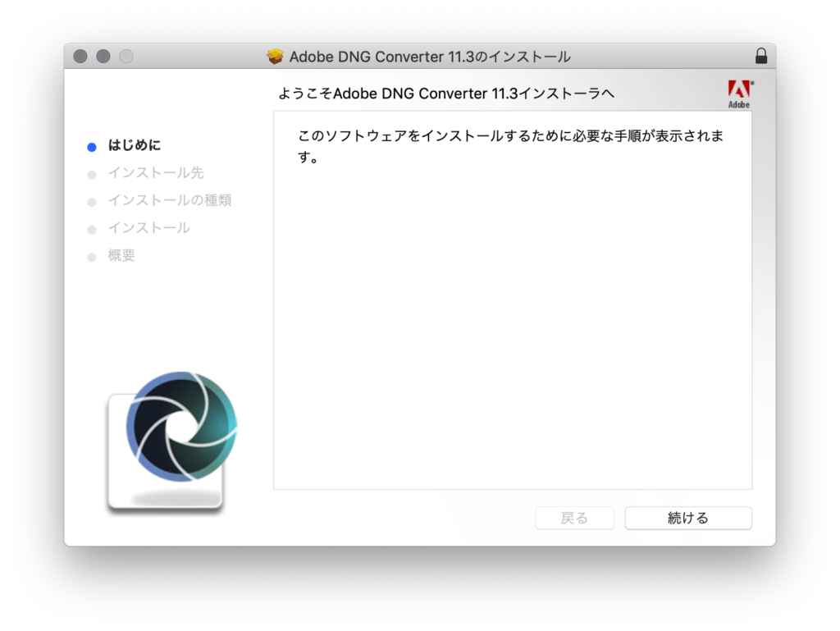Screen dimensions: 840x631
Task: Click the ようこそAdobe DNG Converter heading
Action: [x=446, y=94]
